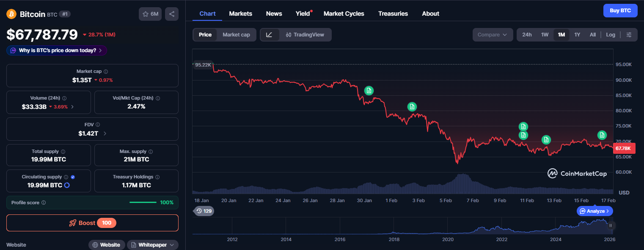Click Market cap info icon
Screen dimensions: 644x250
106,72
